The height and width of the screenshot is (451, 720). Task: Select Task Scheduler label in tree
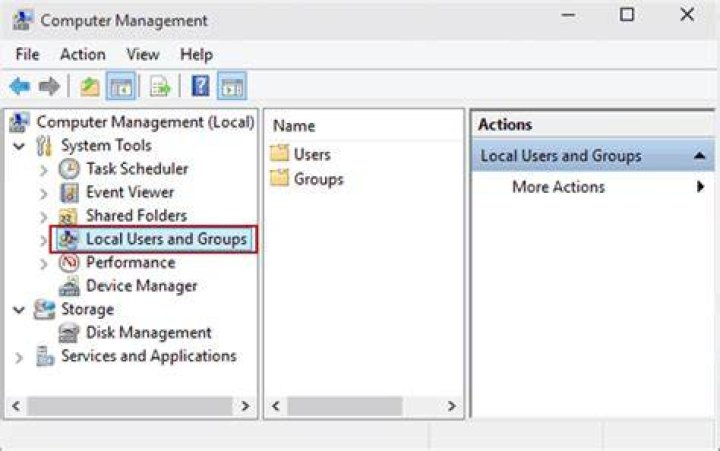pyautogui.click(x=137, y=169)
